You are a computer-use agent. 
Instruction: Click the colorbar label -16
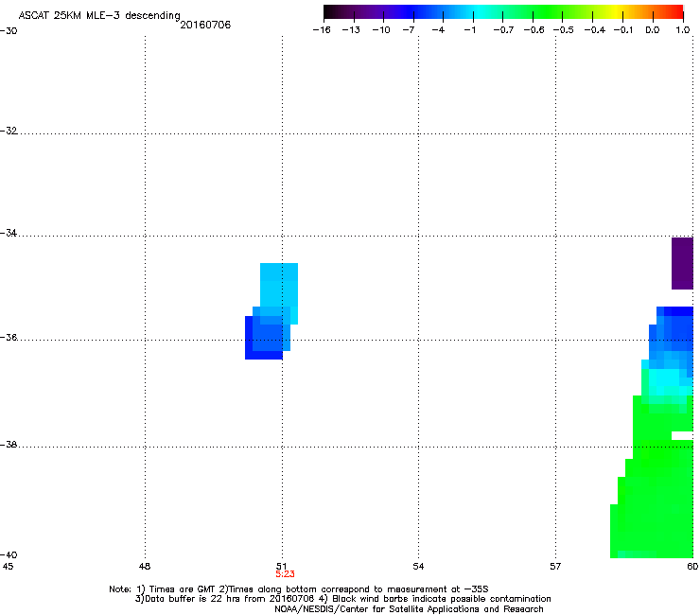click(x=322, y=30)
